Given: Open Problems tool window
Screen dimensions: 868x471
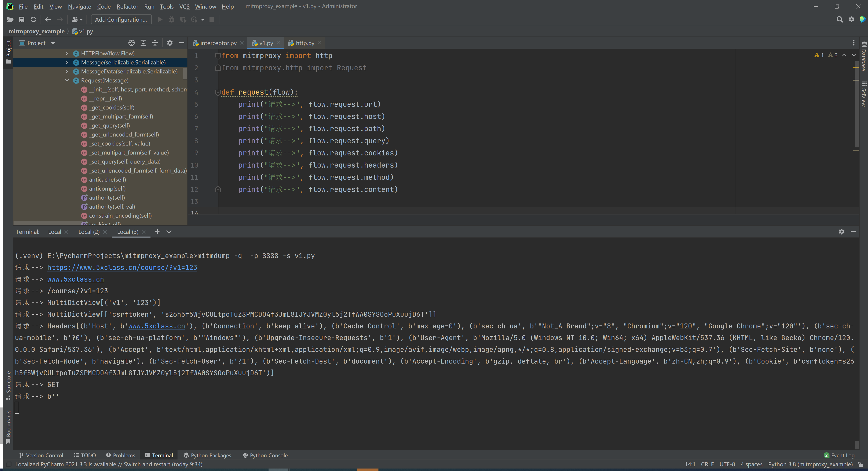Looking at the screenshot, I should 120,455.
